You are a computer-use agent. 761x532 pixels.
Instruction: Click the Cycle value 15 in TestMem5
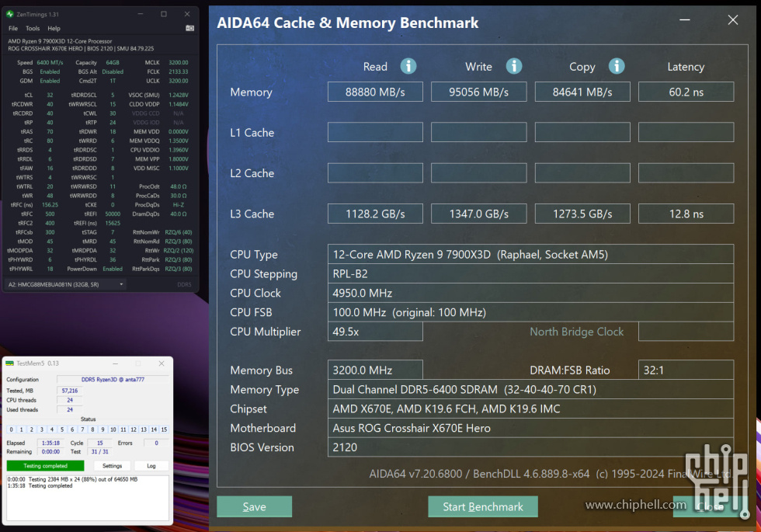coord(100,443)
